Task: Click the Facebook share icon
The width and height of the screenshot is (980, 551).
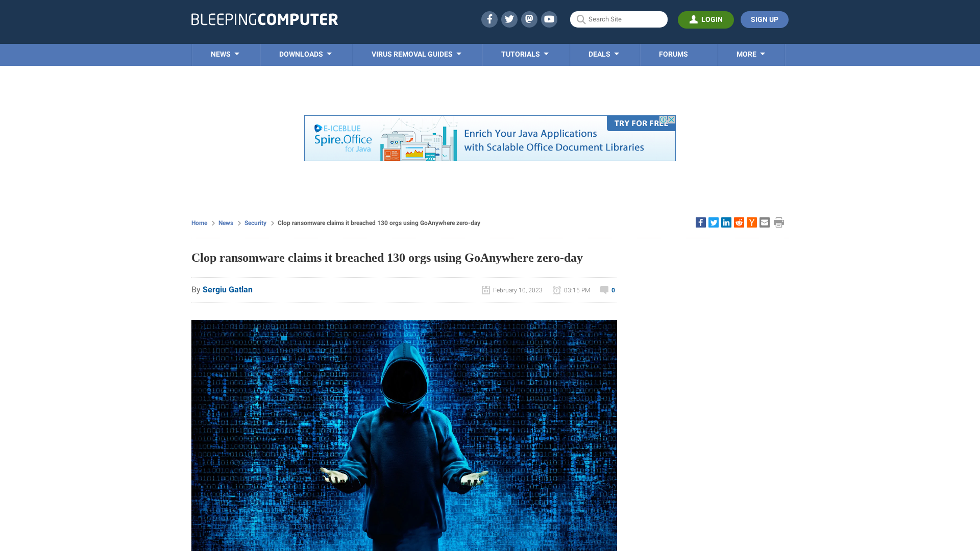Action: tap(700, 222)
